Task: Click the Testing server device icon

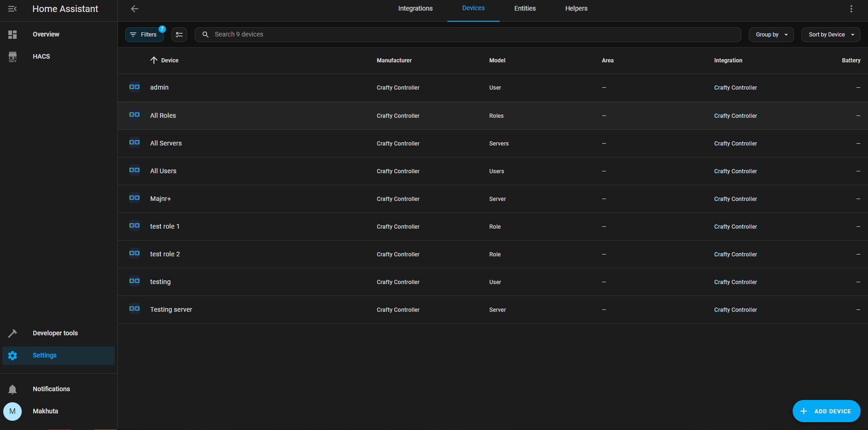Action: 134,309
